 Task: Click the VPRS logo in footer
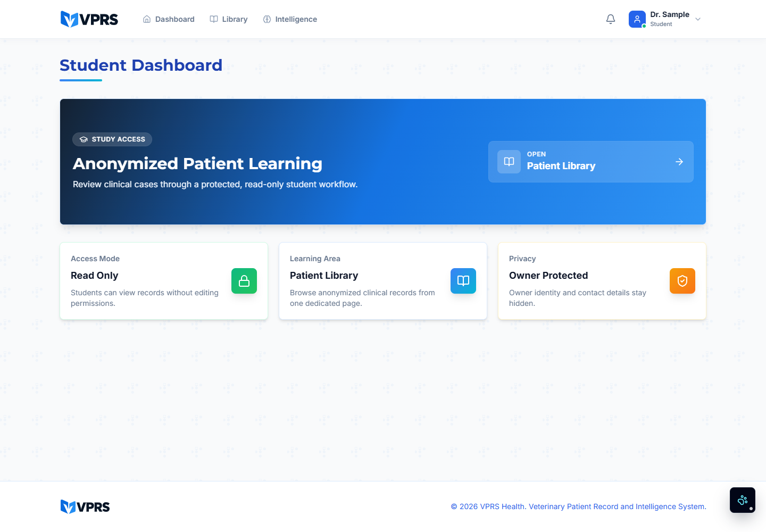coord(85,507)
